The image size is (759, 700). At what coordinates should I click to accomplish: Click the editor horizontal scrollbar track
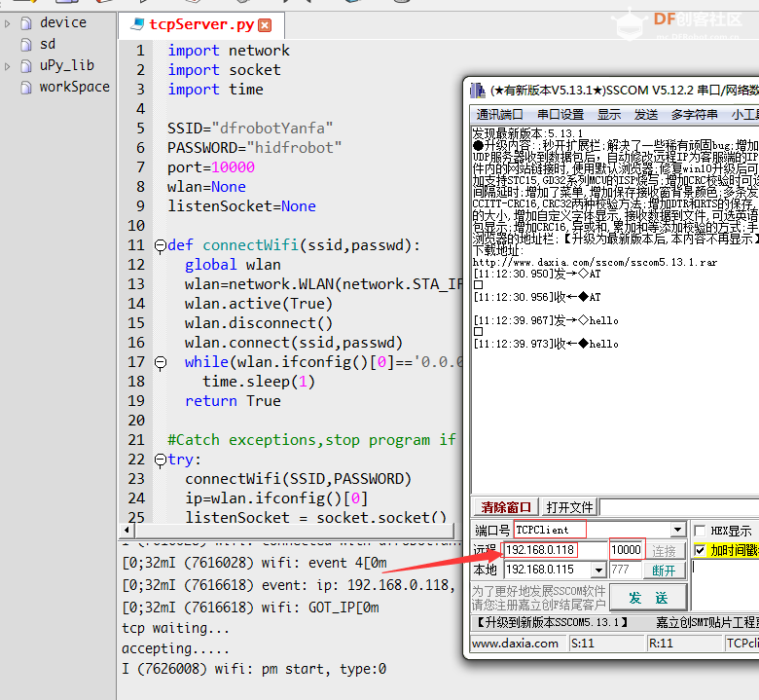click(x=294, y=530)
